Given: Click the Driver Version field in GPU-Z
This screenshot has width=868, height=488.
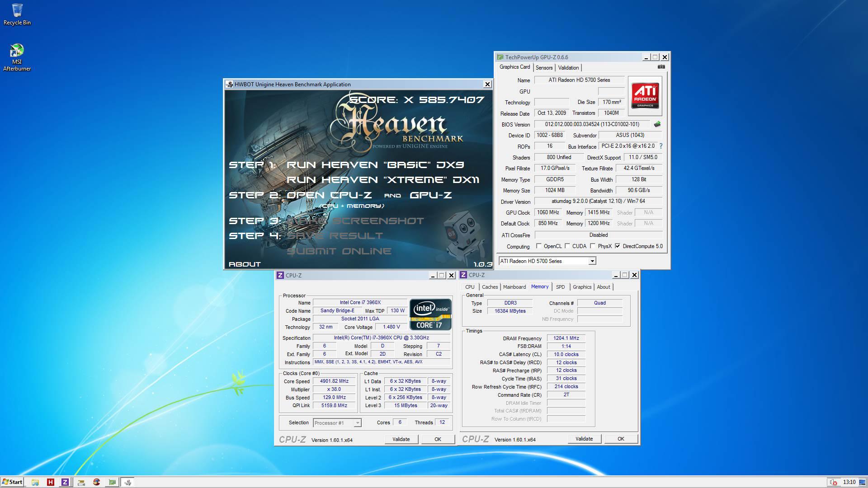Looking at the screenshot, I should pyautogui.click(x=599, y=201).
